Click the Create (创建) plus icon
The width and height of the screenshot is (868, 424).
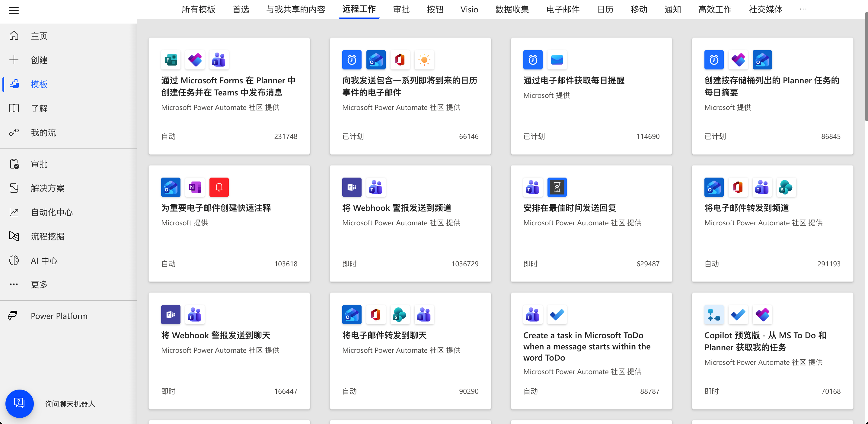pos(14,60)
